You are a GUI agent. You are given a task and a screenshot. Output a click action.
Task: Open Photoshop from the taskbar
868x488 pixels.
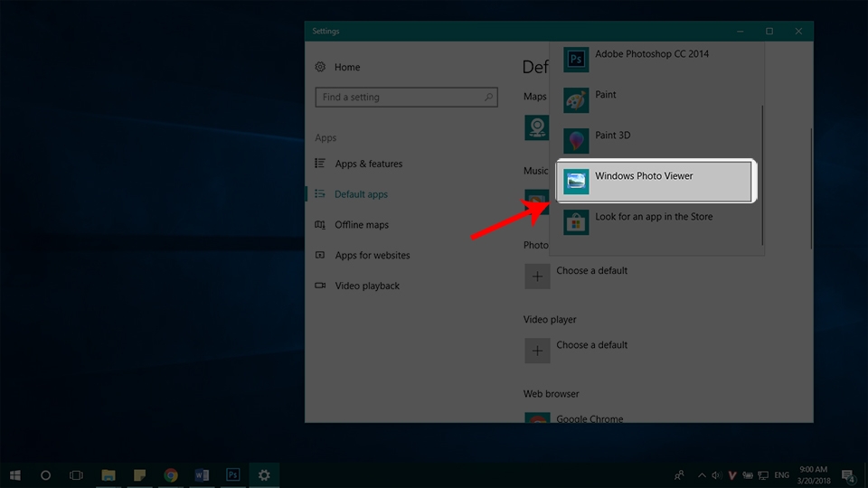[233, 474]
